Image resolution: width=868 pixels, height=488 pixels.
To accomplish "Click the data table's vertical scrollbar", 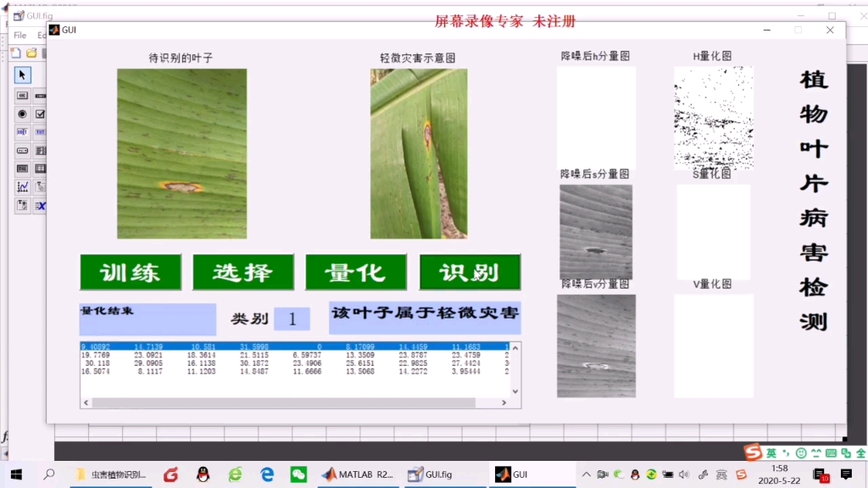I will pyautogui.click(x=516, y=370).
